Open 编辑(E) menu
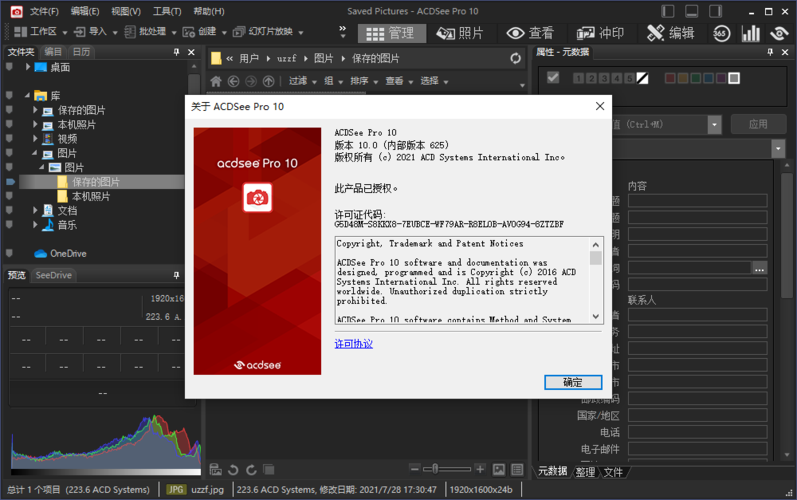 point(85,11)
